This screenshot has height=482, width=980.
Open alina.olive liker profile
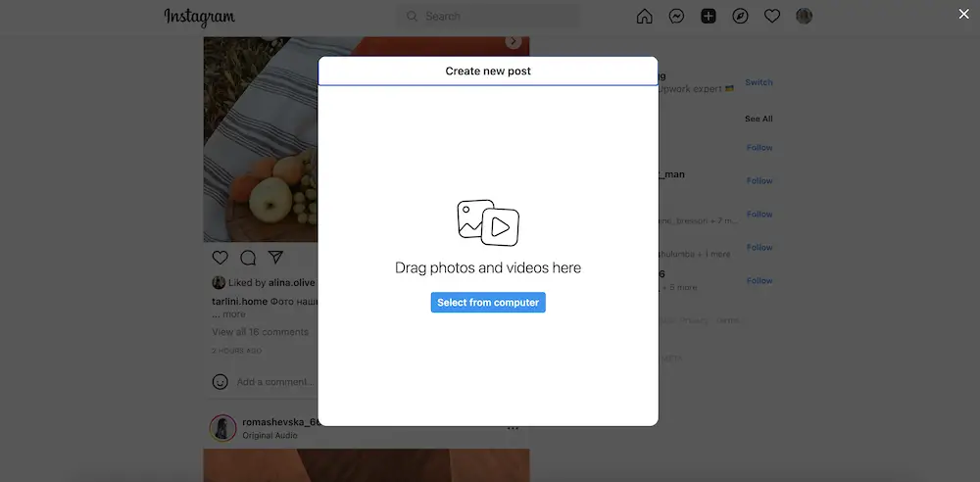[292, 283]
